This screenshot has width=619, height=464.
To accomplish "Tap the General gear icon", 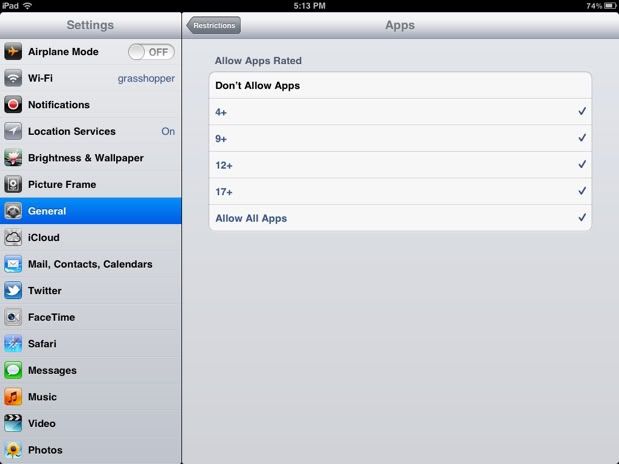I will (x=13, y=211).
